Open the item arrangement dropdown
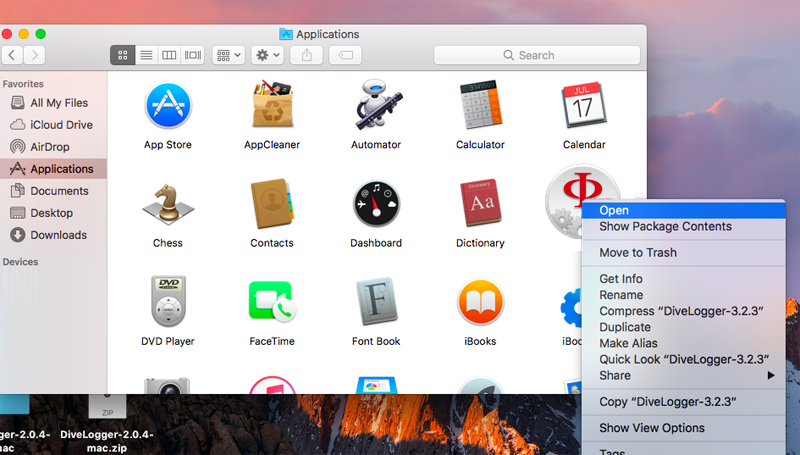Image resolution: width=800 pixels, height=455 pixels. coord(228,55)
